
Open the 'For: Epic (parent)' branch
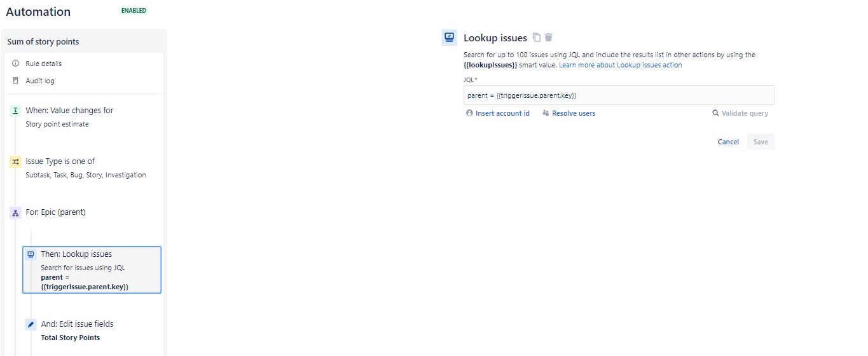pyautogui.click(x=55, y=212)
